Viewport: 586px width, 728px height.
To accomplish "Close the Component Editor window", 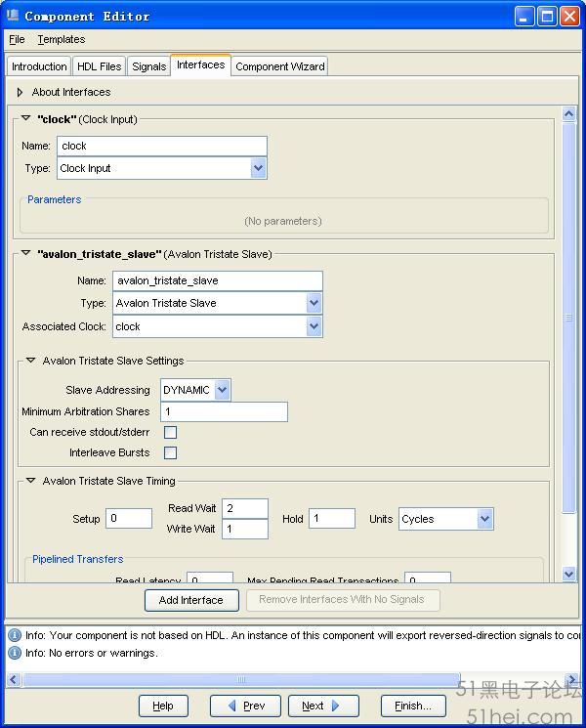I will (x=569, y=17).
